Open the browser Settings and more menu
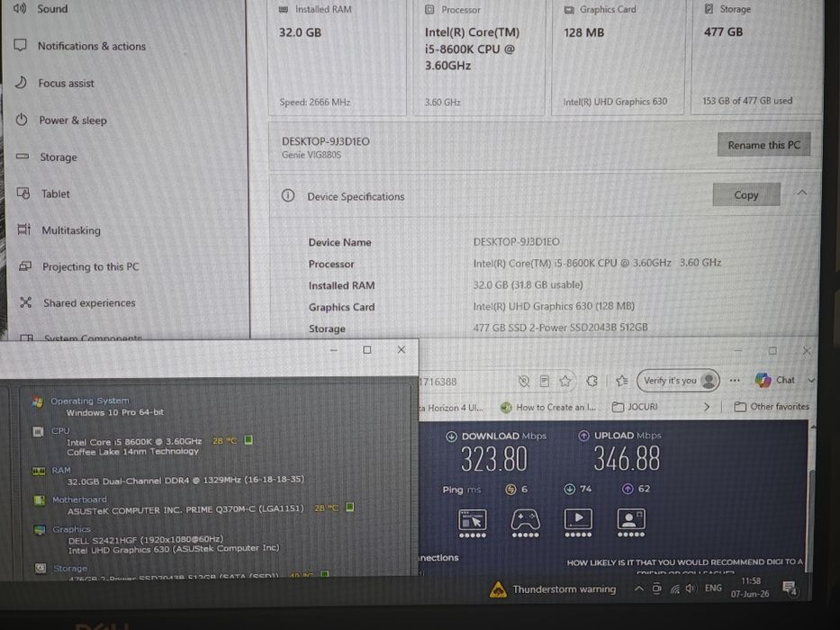 [735, 381]
